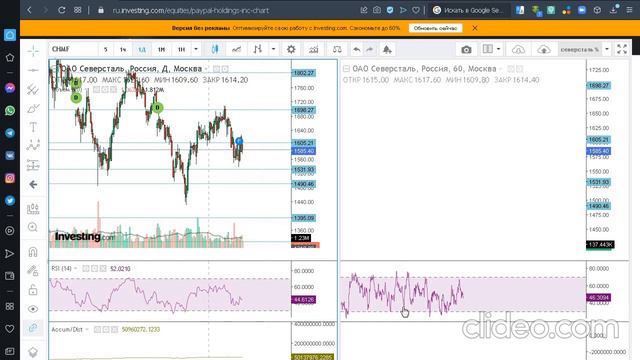Expand the chart style dropdown arrow
This screenshot has height=360, width=640.
tap(273, 49)
